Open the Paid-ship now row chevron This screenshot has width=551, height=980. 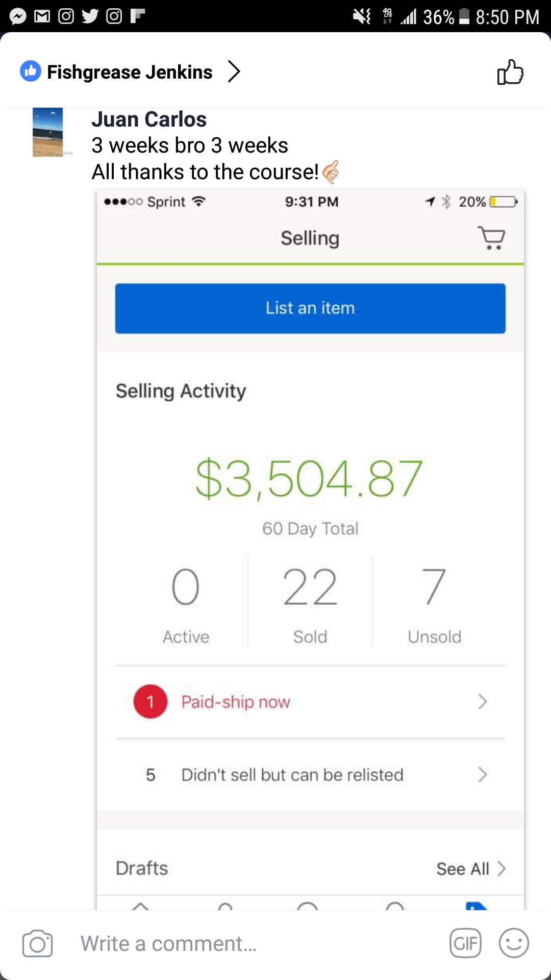coord(482,702)
